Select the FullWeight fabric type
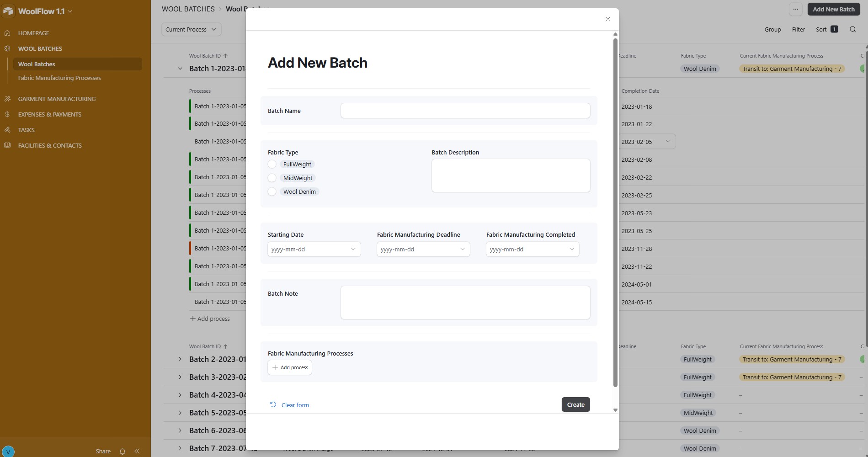Screen dimensions: 868x457 pyautogui.click(x=272, y=164)
